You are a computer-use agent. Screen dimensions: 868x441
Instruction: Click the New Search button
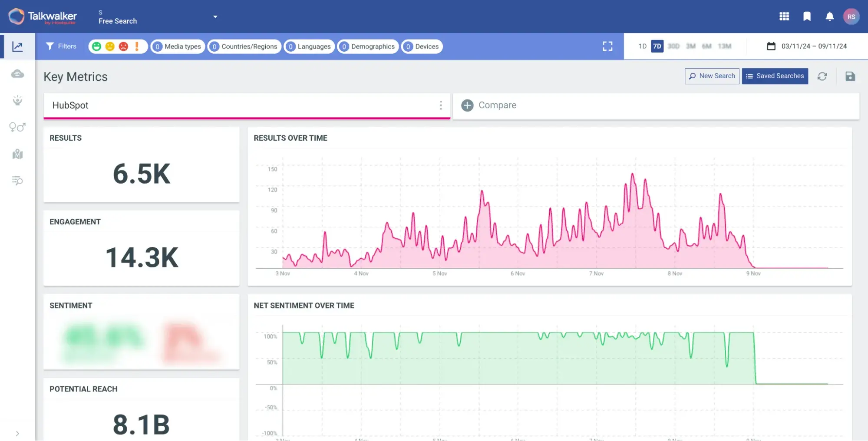pyautogui.click(x=712, y=76)
